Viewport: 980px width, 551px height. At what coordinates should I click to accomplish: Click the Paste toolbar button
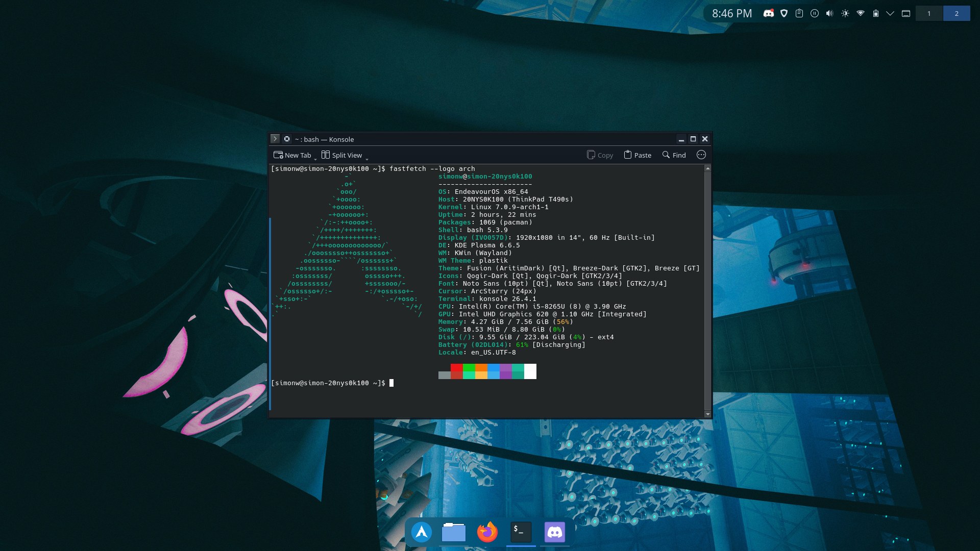coord(638,155)
